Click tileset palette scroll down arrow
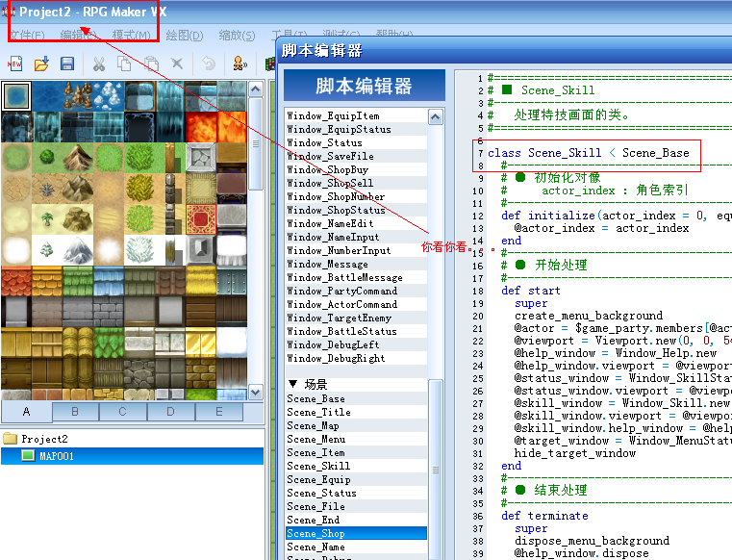 click(256, 393)
